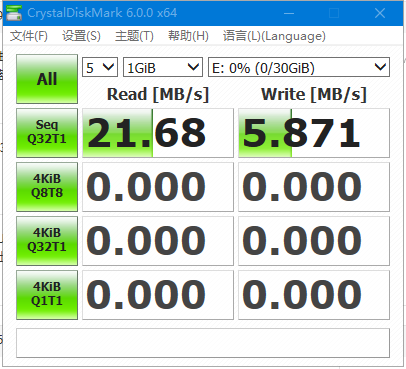Start the Seq Q32T1 test
The width and height of the screenshot is (406, 369).
47,133
